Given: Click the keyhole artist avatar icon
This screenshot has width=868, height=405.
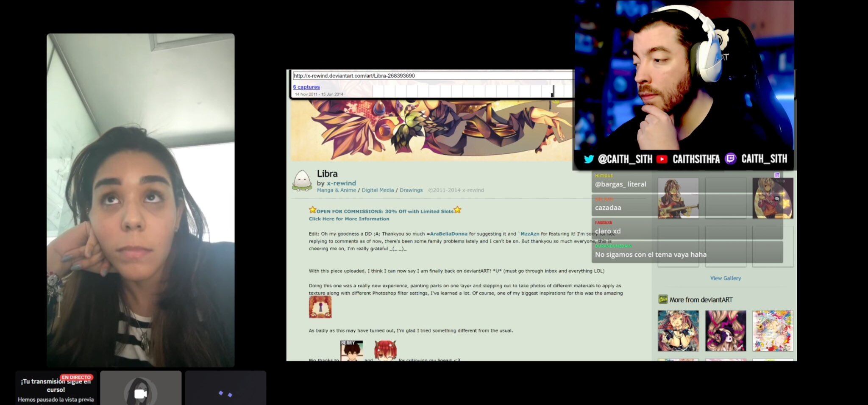Looking at the screenshot, I should tap(320, 307).
